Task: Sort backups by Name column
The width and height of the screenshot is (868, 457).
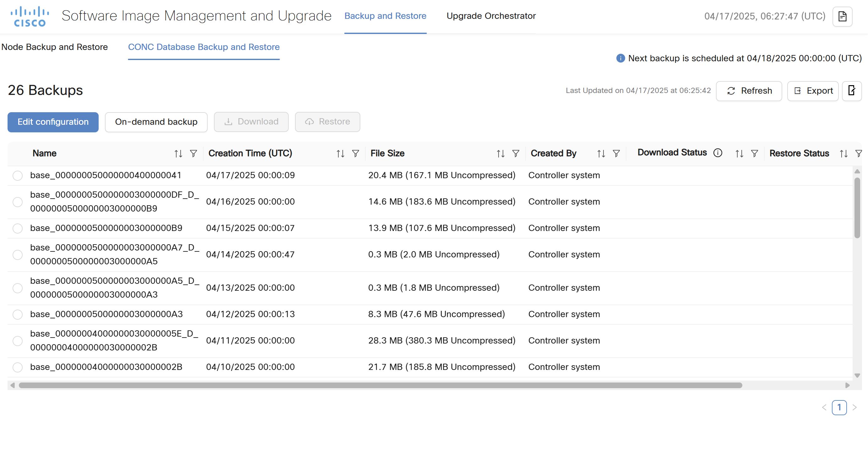Action: pyautogui.click(x=178, y=154)
